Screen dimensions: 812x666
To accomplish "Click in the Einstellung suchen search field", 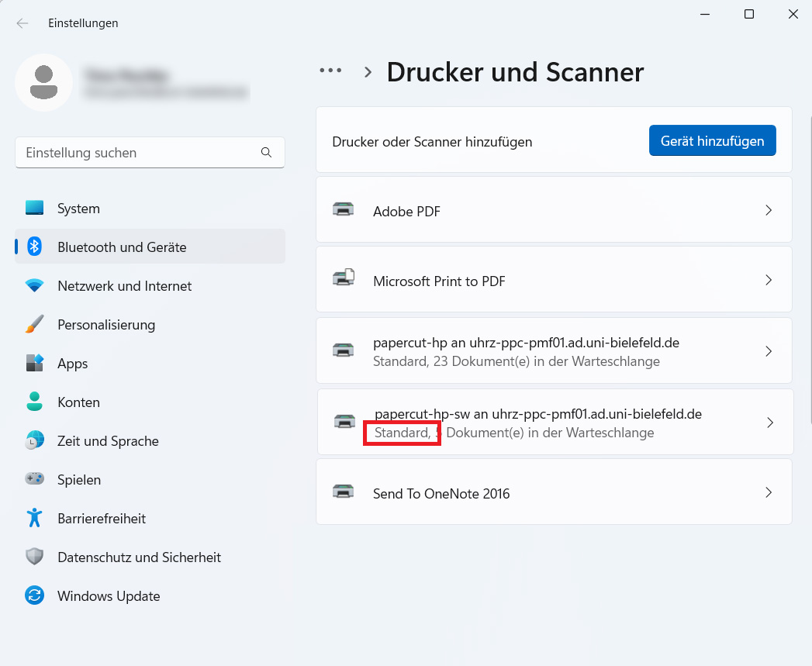I will [x=150, y=152].
